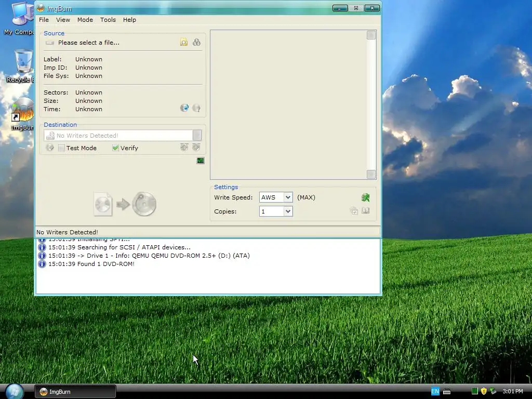The height and width of the screenshot is (399, 532).
Task: Click the yellow security shield tray icon
Action: coord(484,391)
